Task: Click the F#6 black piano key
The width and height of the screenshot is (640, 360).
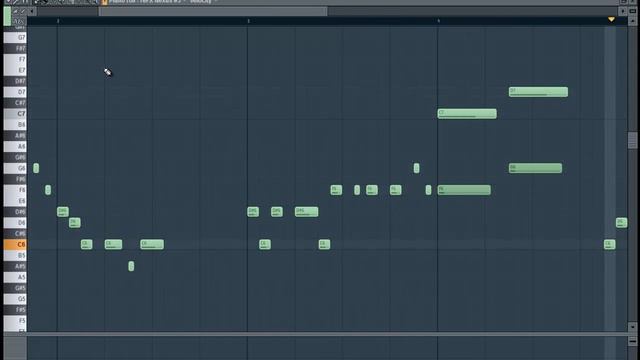Action: (x=15, y=179)
